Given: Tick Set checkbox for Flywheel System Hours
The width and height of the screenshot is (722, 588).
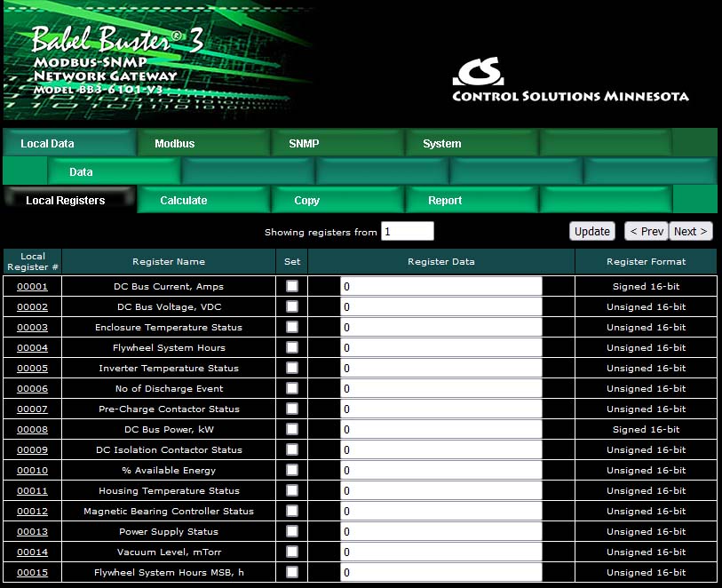Looking at the screenshot, I should (x=292, y=347).
